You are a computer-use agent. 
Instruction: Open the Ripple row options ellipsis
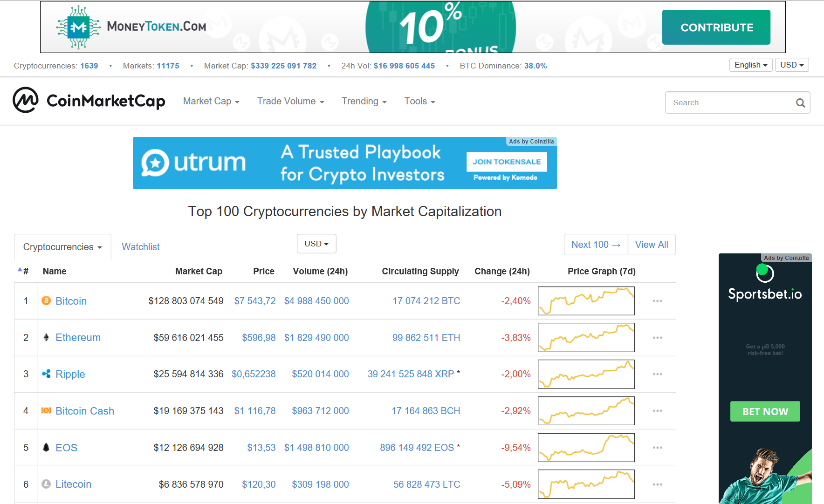[x=658, y=374]
